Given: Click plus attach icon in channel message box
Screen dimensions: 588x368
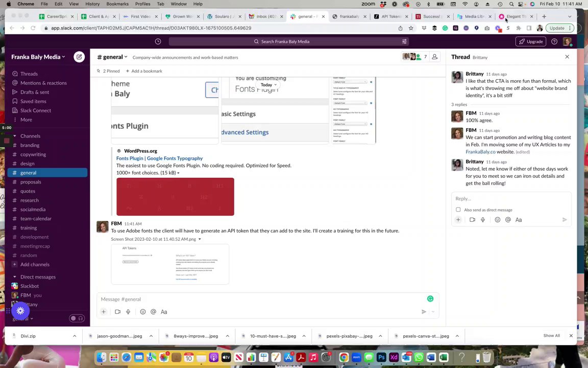Looking at the screenshot, I should [x=104, y=312].
